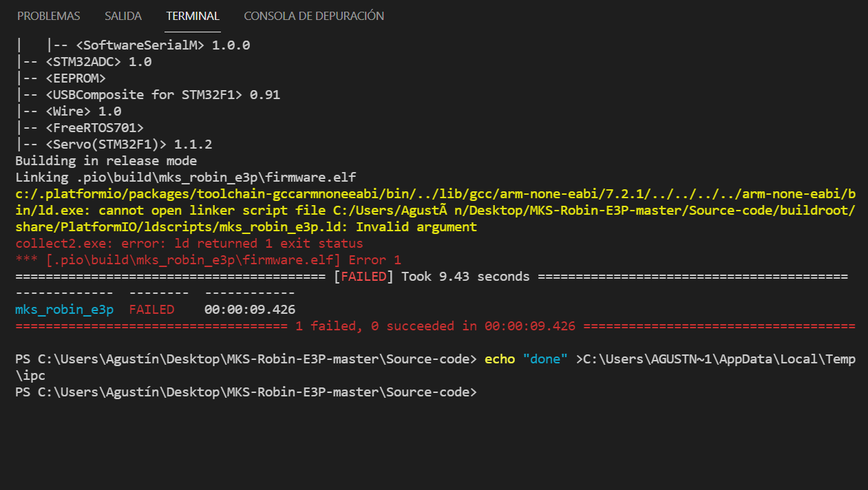
Task: Open the SALIDA tab
Action: click(x=123, y=15)
